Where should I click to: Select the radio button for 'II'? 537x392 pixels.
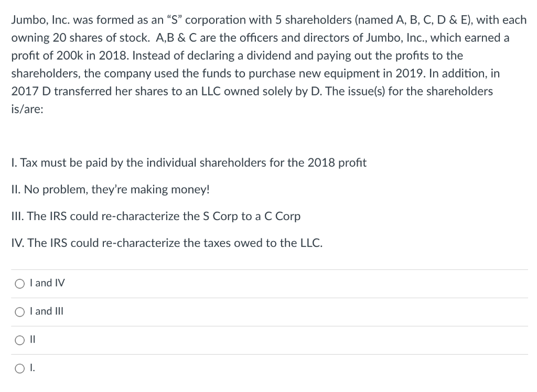point(20,340)
